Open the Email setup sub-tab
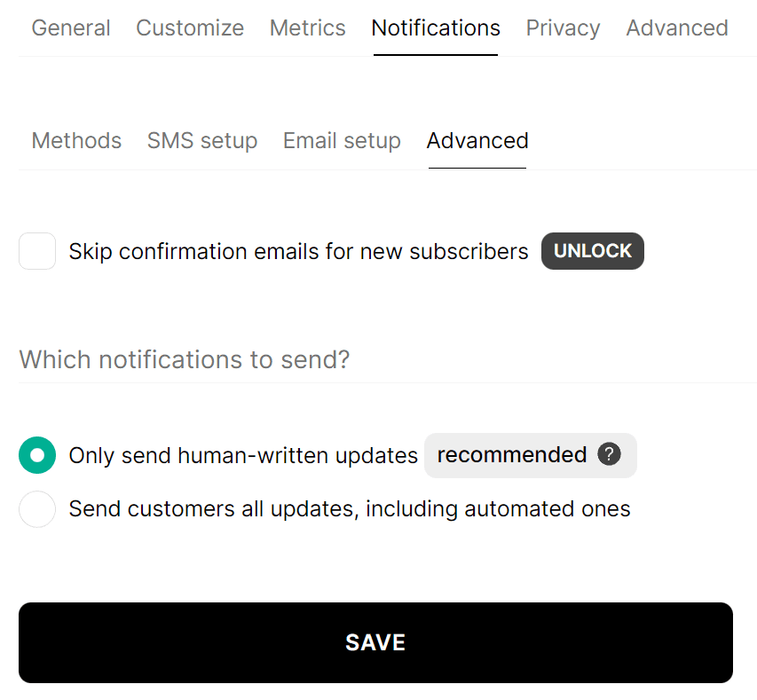The width and height of the screenshot is (757, 700). 341,140
